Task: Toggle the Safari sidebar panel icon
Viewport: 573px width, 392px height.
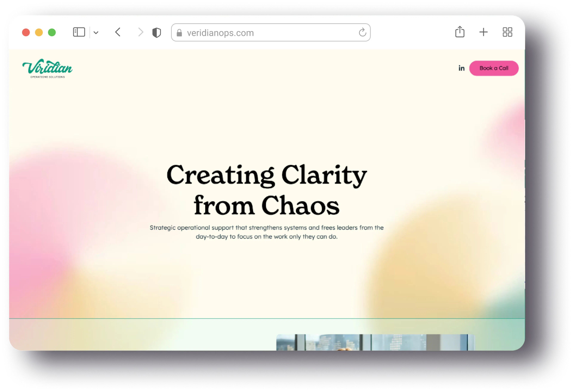Action: click(79, 32)
